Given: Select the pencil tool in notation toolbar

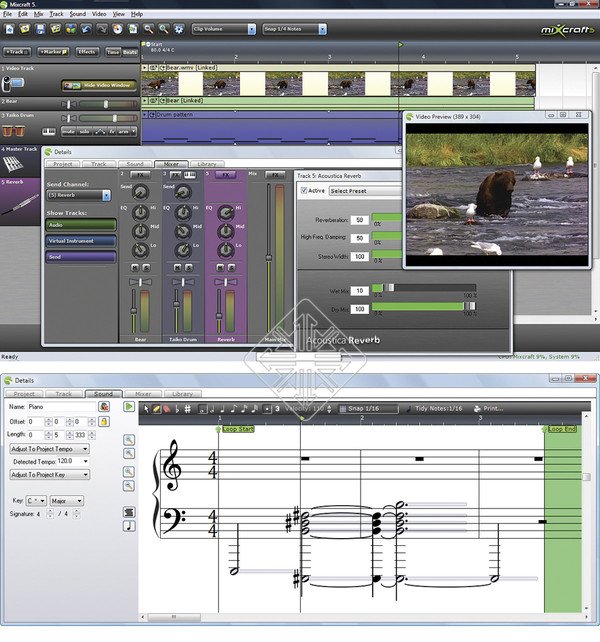Looking at the screenshot, I should 156,408.
